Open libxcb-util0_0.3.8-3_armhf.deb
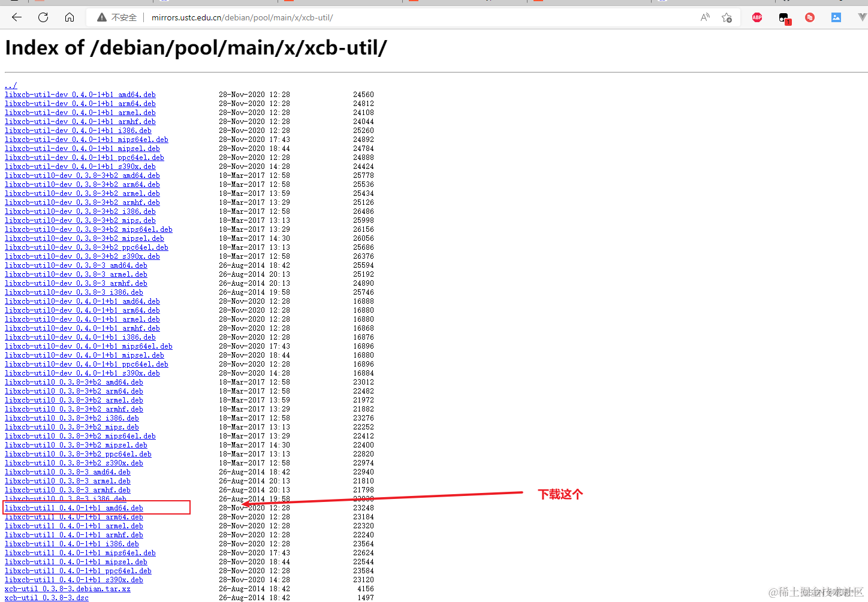Screen dimensions: 868x602 tap(68, 490)
